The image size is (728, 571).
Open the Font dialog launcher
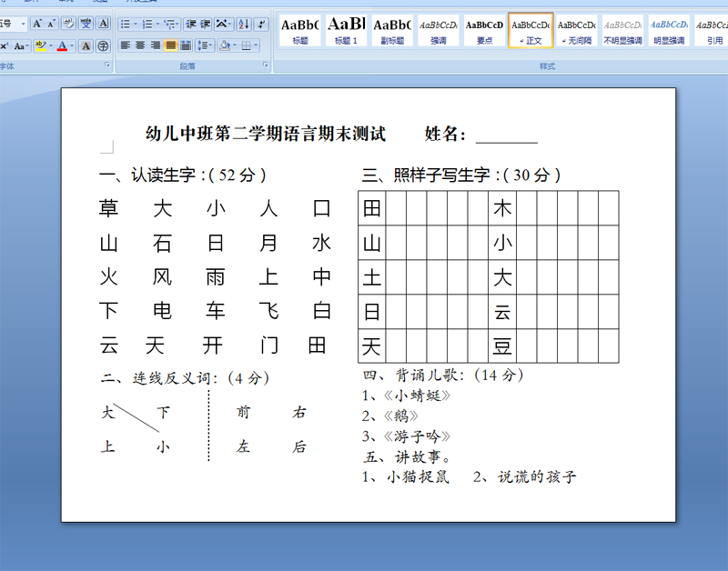(x=107, y=65)
